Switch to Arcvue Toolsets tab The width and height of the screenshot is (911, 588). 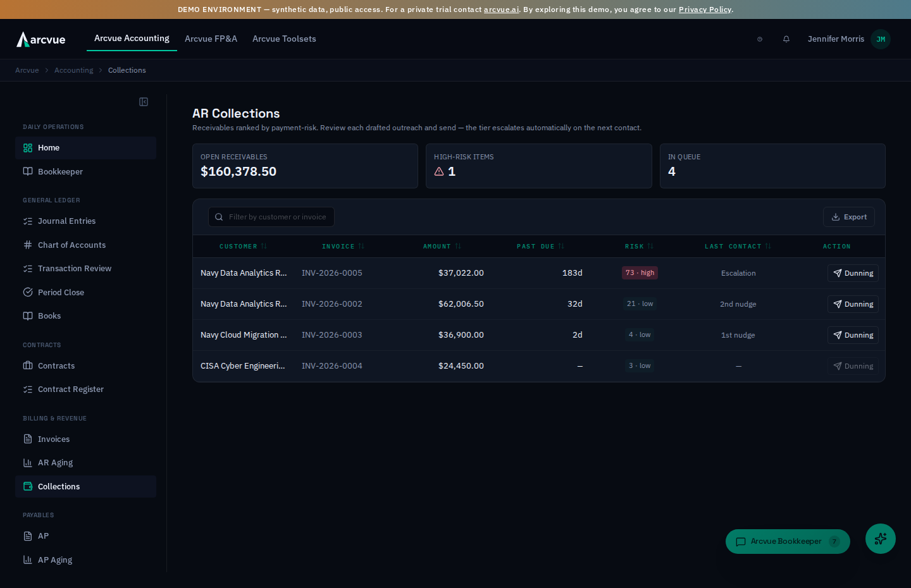coord(284,39)
